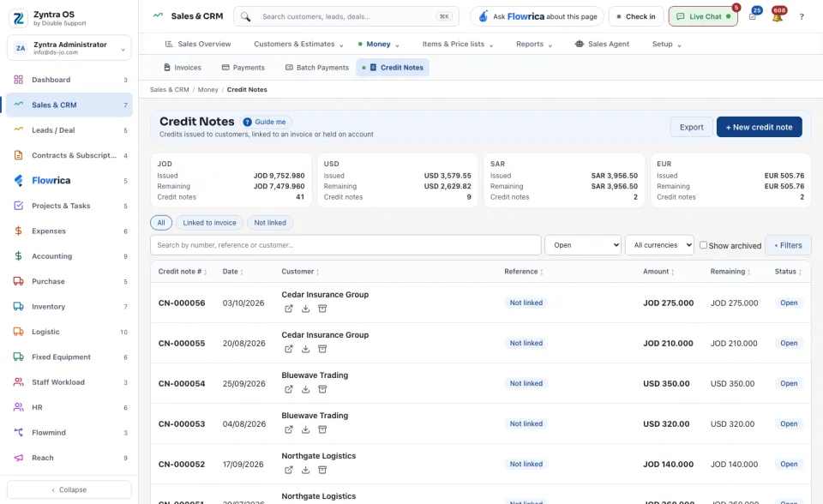This screenshot has width=823, height=504.
Task: Open the All currencies dropdown
Action: click(x=659, y=245)
